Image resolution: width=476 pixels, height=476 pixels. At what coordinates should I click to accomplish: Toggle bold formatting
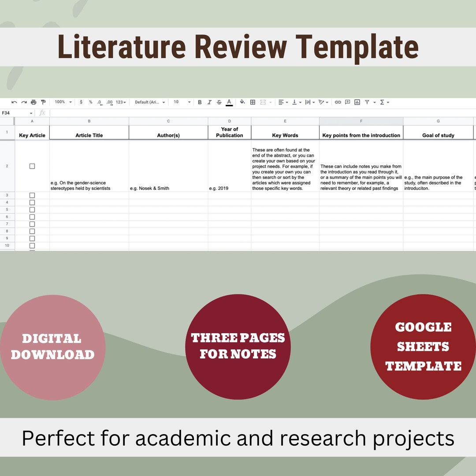[x=200, y=102]
